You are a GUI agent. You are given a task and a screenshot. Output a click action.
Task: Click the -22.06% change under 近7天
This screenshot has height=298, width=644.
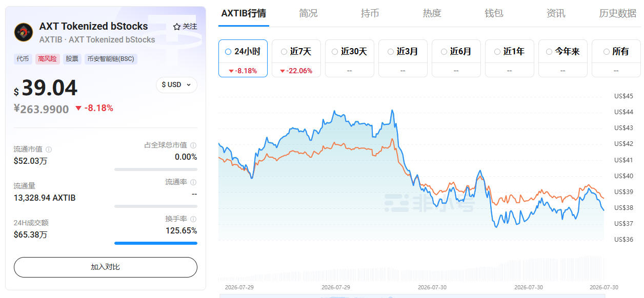tap(296, 71)
